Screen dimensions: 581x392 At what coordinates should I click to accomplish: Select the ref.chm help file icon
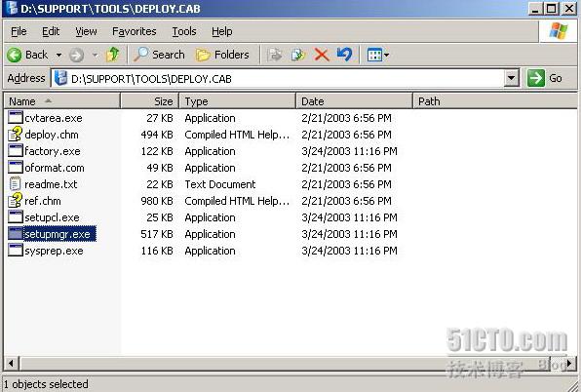[x=16, y=201]
